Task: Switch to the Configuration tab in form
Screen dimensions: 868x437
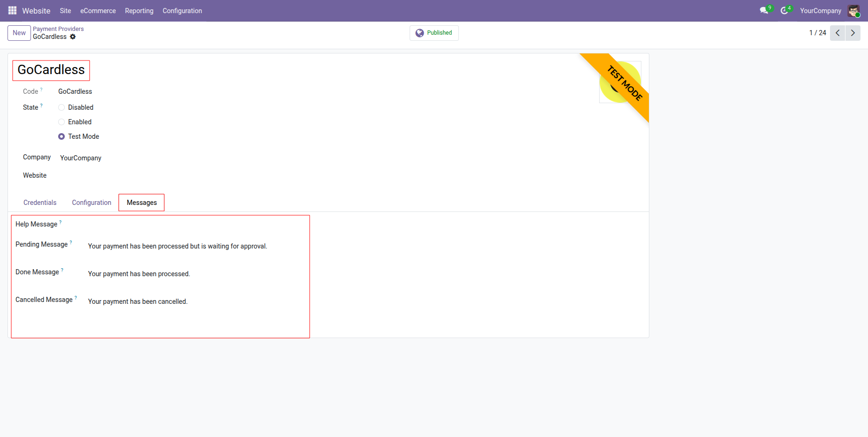Action: pos(91,203)
